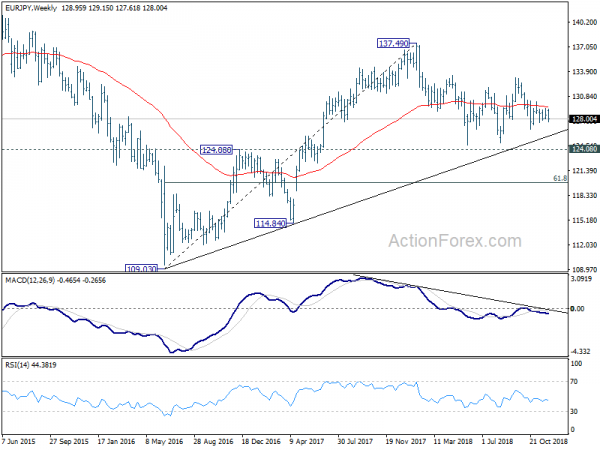The width and height of the screenshot is (600, 450).
Task: Click the 21 Oct 2018 date label
Action: point(549,441)
